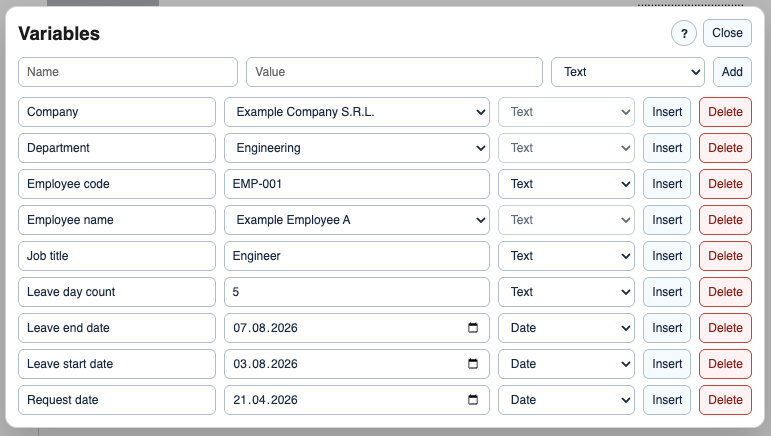Open type dropdown for Employee code row
This screenshot has width=771, height=436.
566,184
